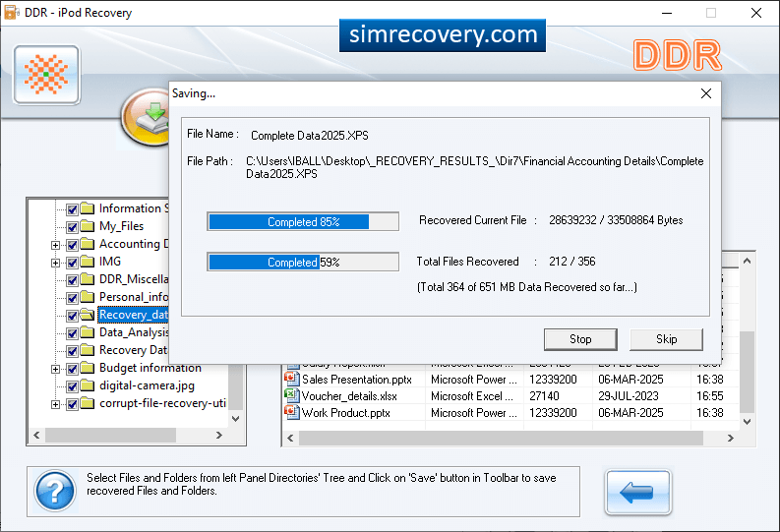Click the Microsoft Excel type cell for Voucher_details
The width and height of the screenshot is (780, 532).
point(471,396)
